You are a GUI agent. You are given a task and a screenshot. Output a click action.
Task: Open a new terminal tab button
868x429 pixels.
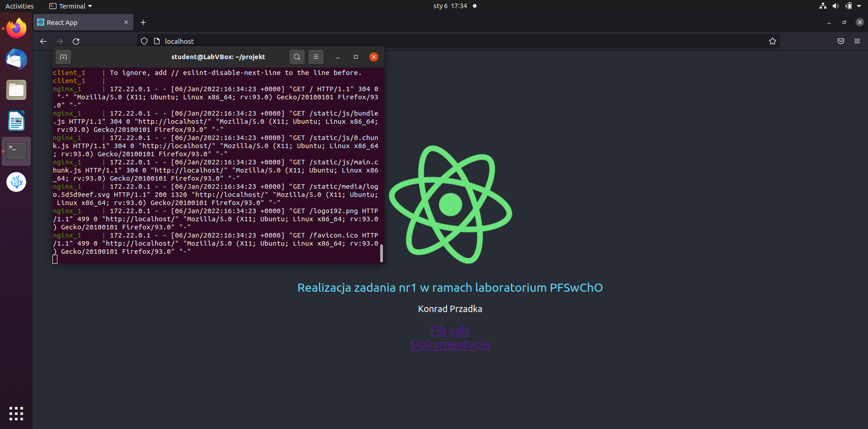(63, 57)
